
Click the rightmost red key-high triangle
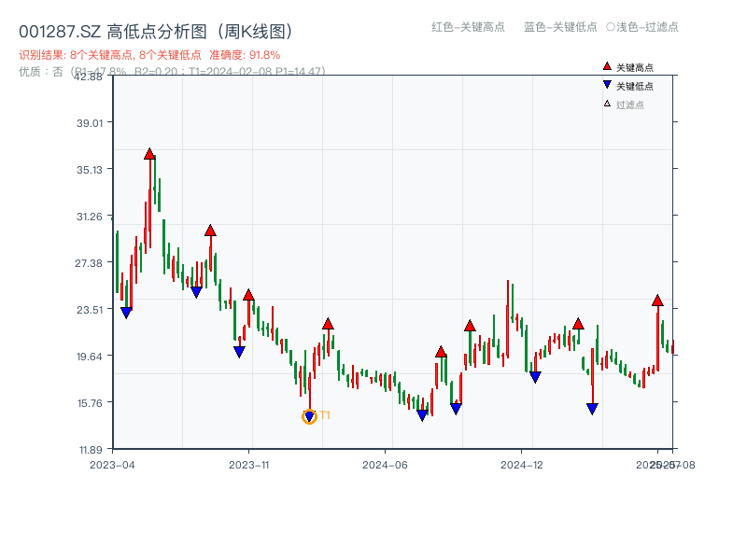point(657,301)
